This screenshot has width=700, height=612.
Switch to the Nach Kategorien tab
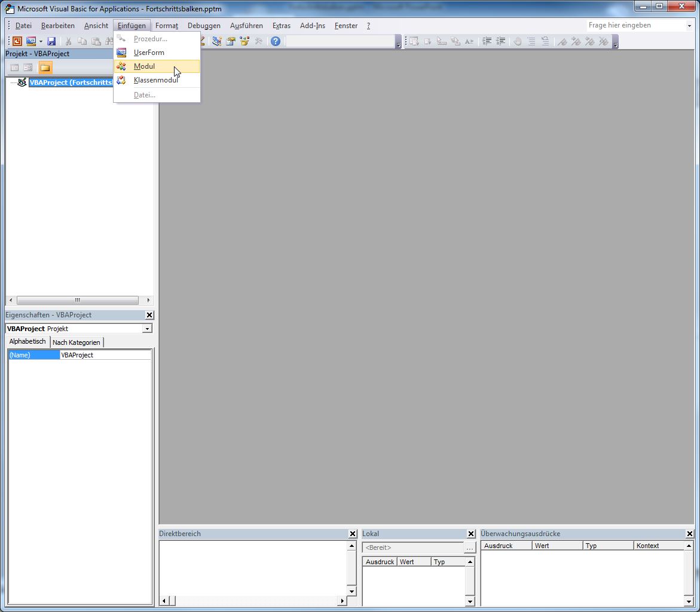pos(77,342)
